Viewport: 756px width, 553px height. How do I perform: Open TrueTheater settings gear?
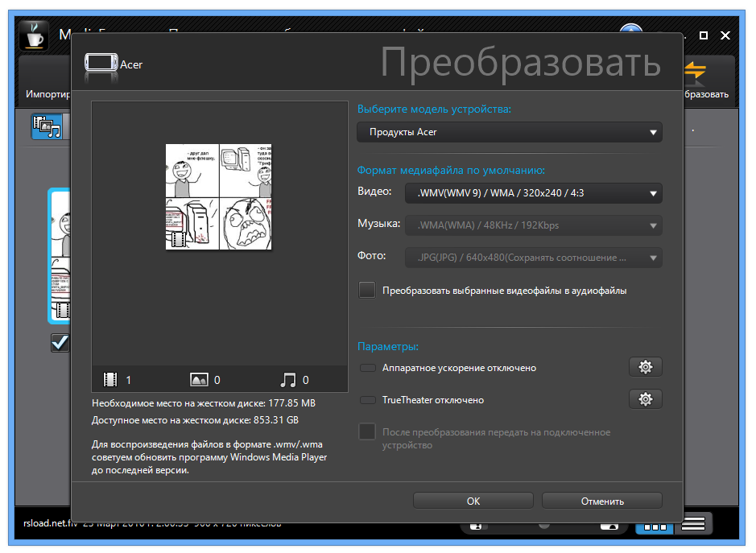click(645, 399)
